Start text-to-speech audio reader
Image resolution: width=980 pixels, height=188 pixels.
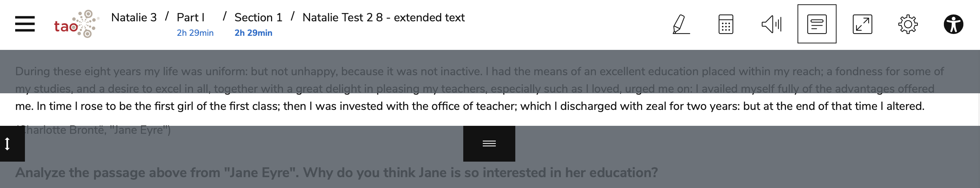click(771, 24)
